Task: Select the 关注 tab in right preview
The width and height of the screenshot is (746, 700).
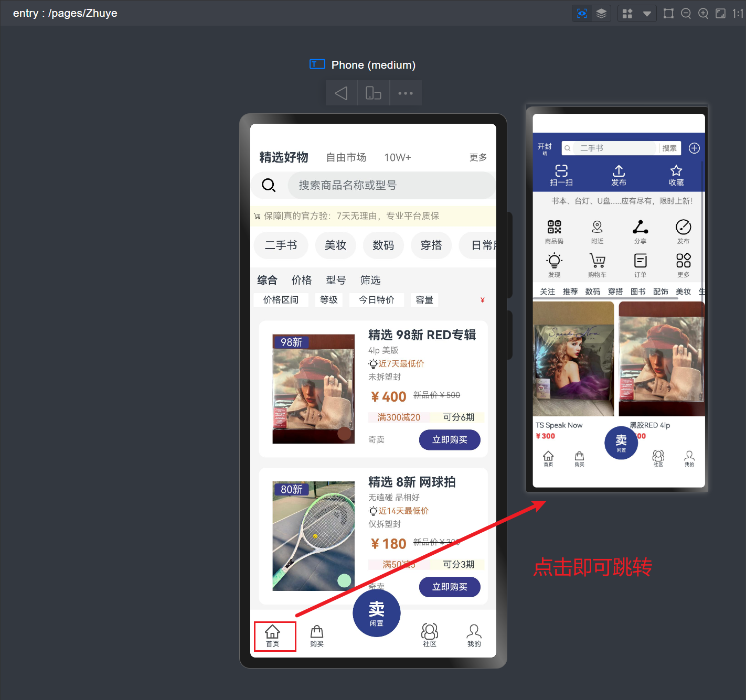Action: [548, 292]
